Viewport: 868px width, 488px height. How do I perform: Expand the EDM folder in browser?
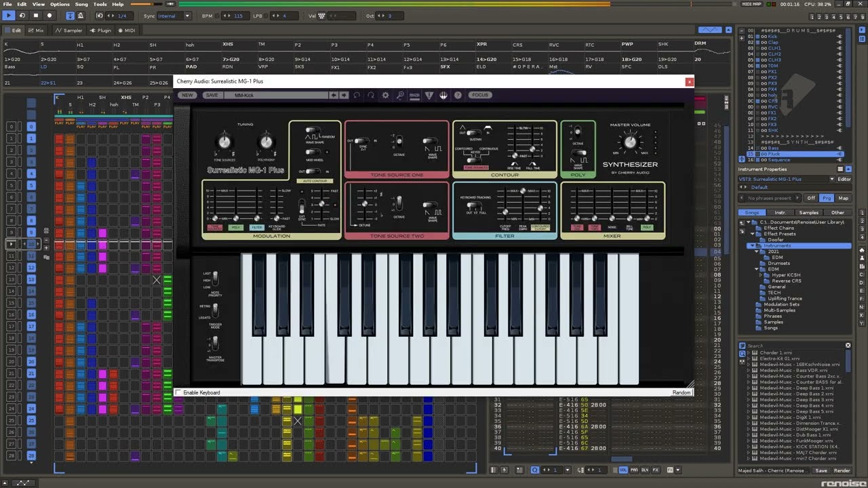[757, 269]
